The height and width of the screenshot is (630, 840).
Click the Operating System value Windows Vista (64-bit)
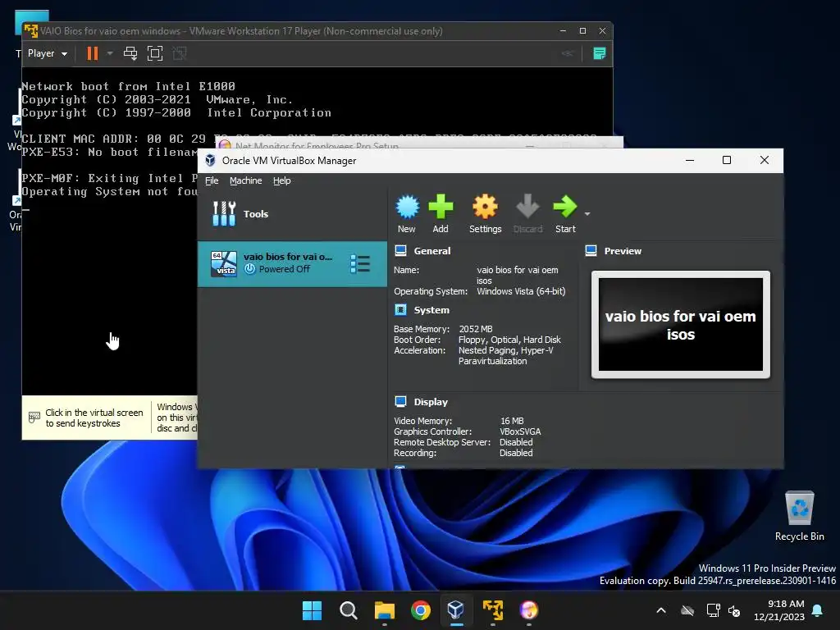click(521, 291)
